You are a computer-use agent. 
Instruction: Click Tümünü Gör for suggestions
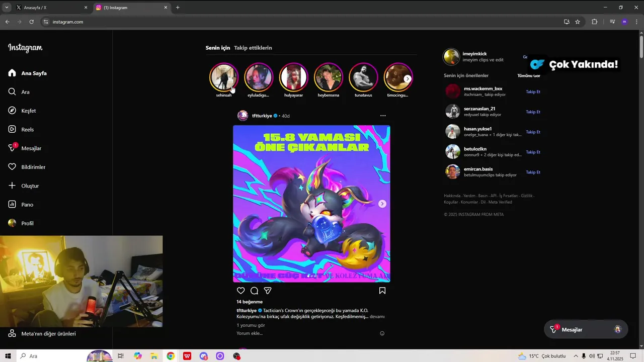[x=529, y=75]
